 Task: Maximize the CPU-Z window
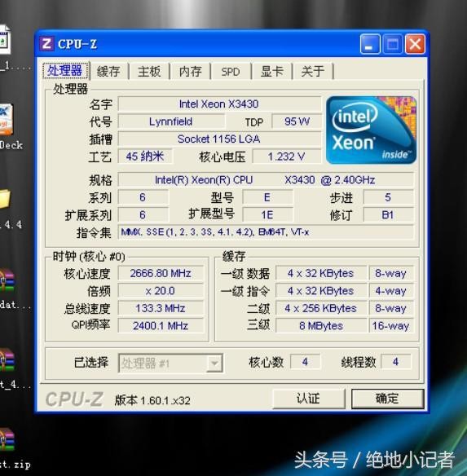(x=393, y=44)
